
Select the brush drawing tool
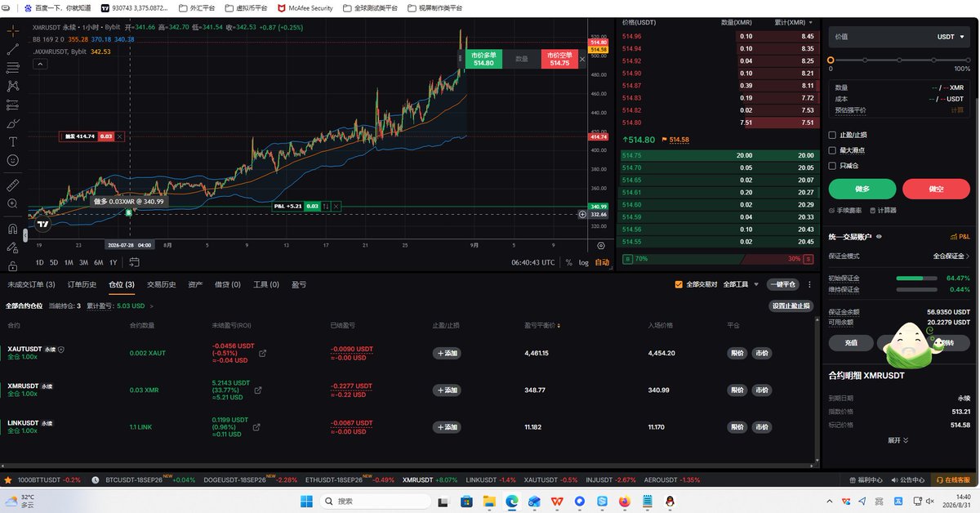[x=13, y=123]
